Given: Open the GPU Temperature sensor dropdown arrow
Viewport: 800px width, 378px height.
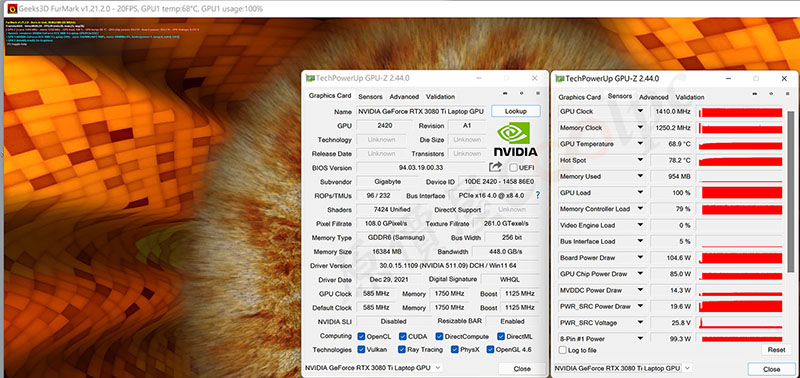Looking at the screenshot, I should click(640, 144).
